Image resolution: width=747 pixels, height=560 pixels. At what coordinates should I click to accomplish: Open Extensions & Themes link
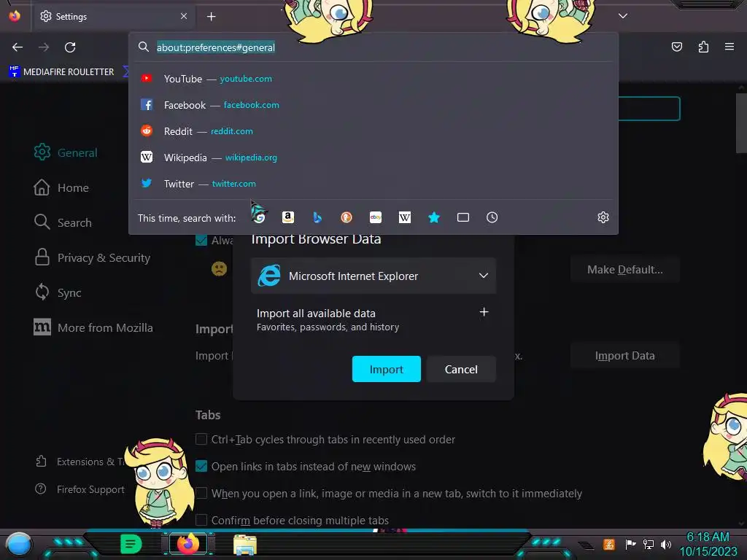[80, 462]
